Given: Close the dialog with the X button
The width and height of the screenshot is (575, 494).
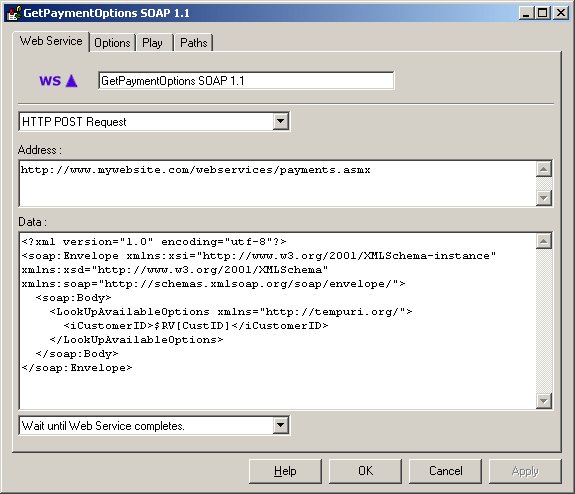Looking at the screenshot, I should (x=561, y=13).
